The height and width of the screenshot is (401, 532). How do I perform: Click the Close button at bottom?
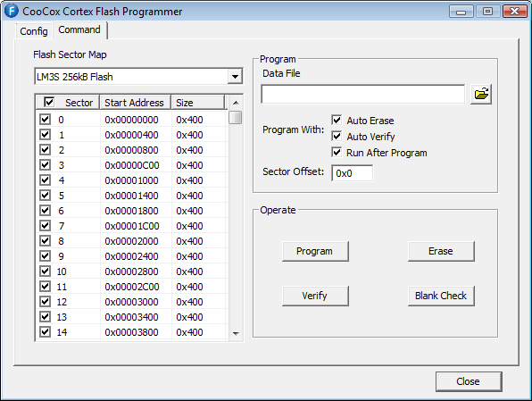point(469,381)
